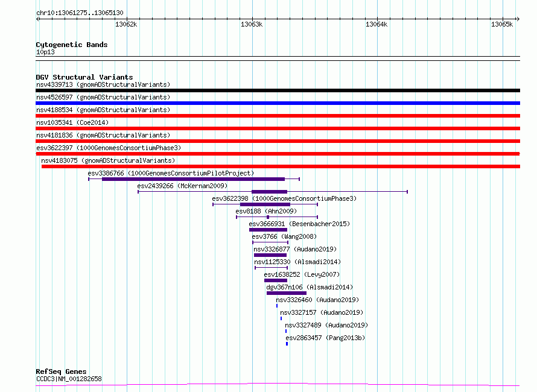Click the purple bar of nsv3326877
537x392 pixels.
[270, 255]
